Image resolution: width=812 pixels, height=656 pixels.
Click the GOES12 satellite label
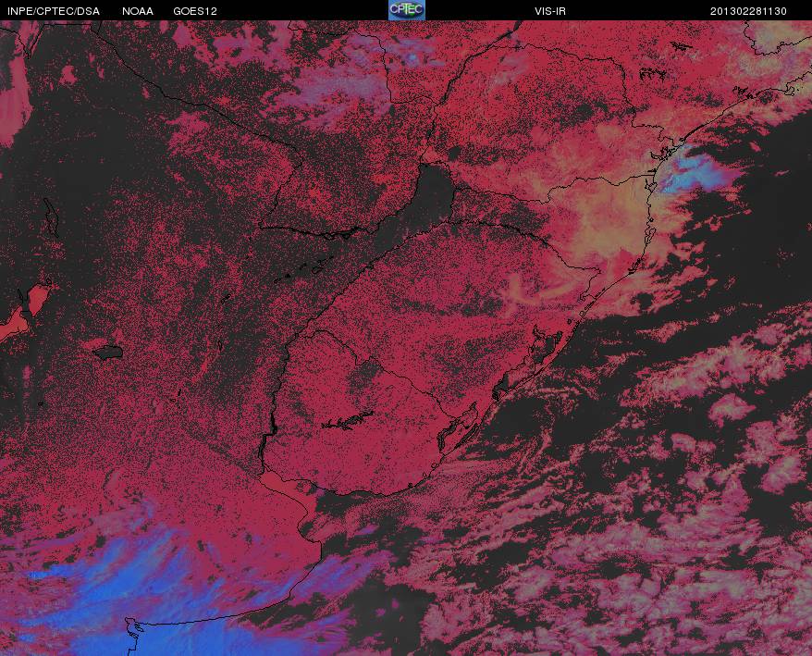[x=195, y=11]
